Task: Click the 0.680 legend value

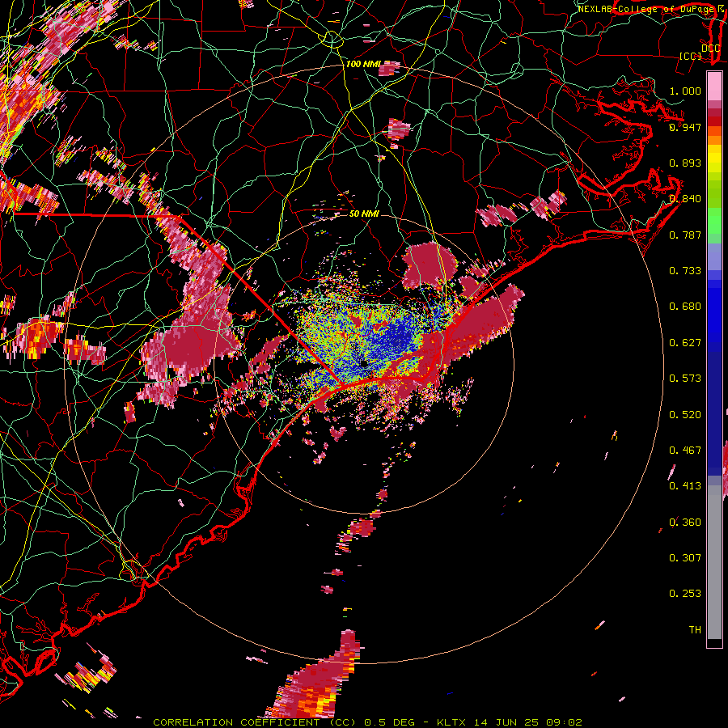Action: (685, 307)
